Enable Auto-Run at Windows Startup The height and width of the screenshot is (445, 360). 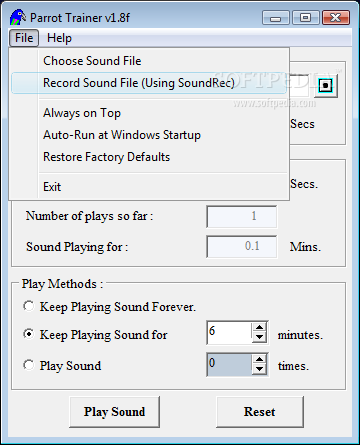pos(149,135)
